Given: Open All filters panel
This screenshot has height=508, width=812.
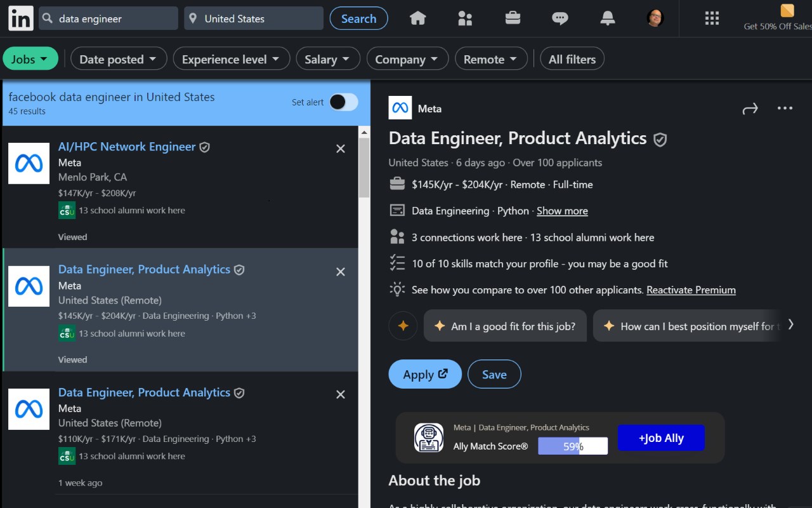Looking at the screenshot, I should pyautogui.click(x=572, y=59).
